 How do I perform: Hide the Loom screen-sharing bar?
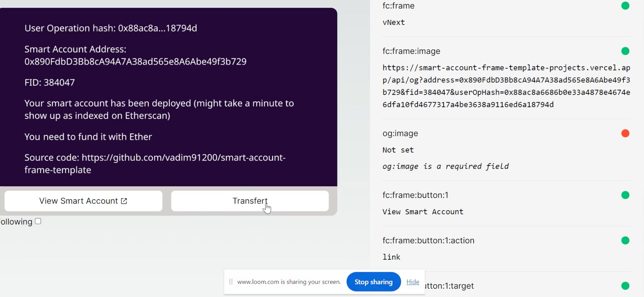click(x=413, y=282)
